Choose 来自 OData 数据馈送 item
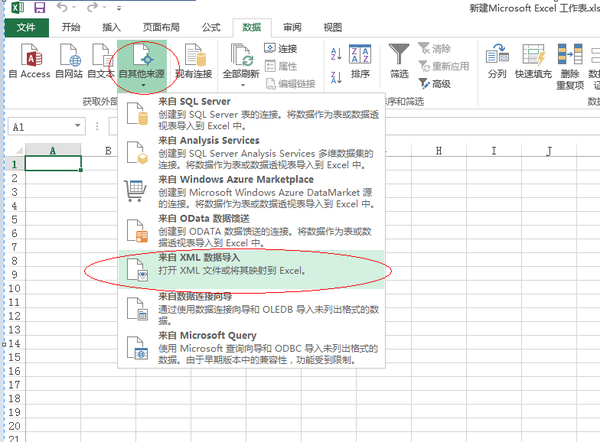600x442 pixels. tap(251, 230)
